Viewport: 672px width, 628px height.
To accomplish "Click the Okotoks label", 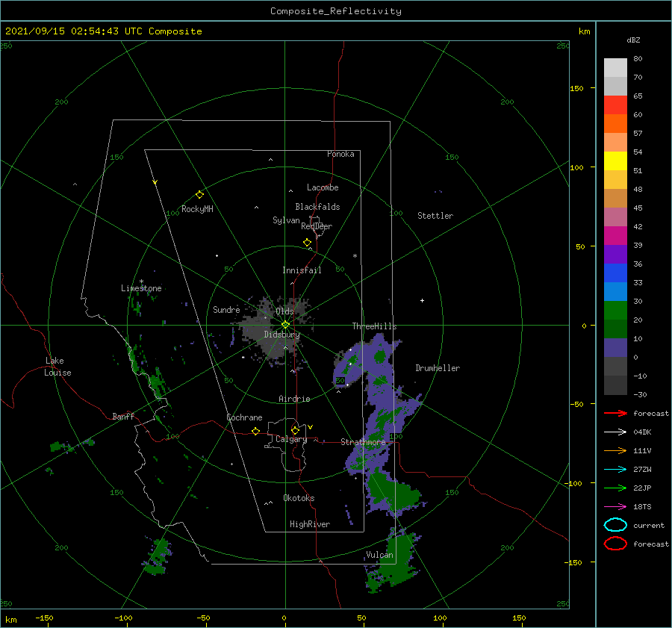I will [299, 498].
